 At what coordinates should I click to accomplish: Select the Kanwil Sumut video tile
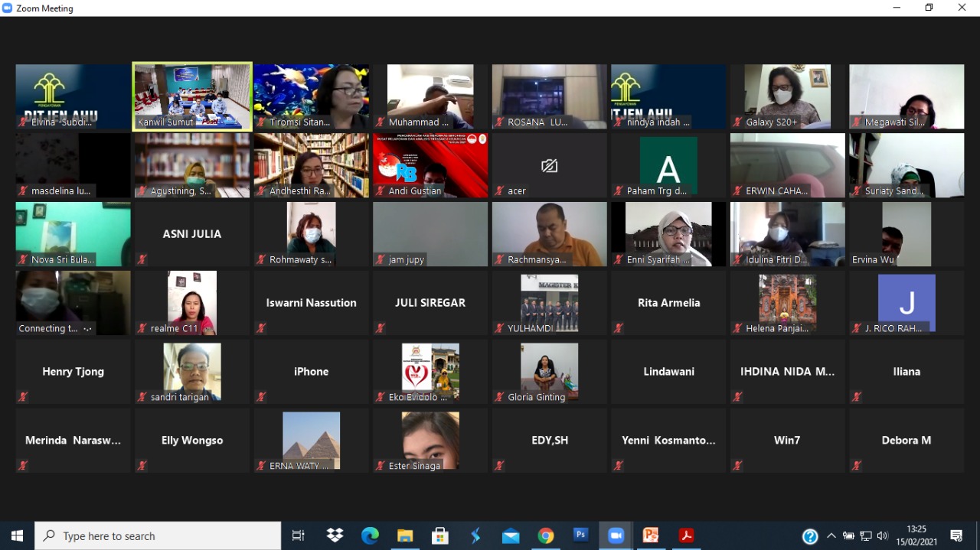192,96
